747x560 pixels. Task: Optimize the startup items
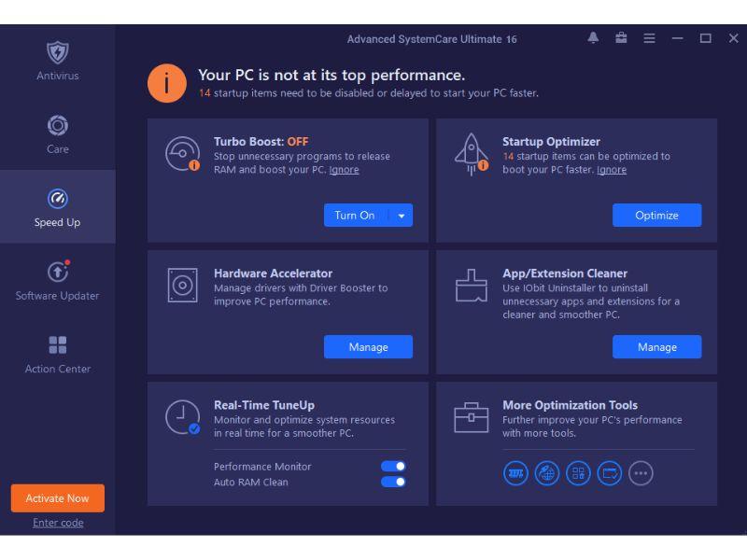point(656,216)
